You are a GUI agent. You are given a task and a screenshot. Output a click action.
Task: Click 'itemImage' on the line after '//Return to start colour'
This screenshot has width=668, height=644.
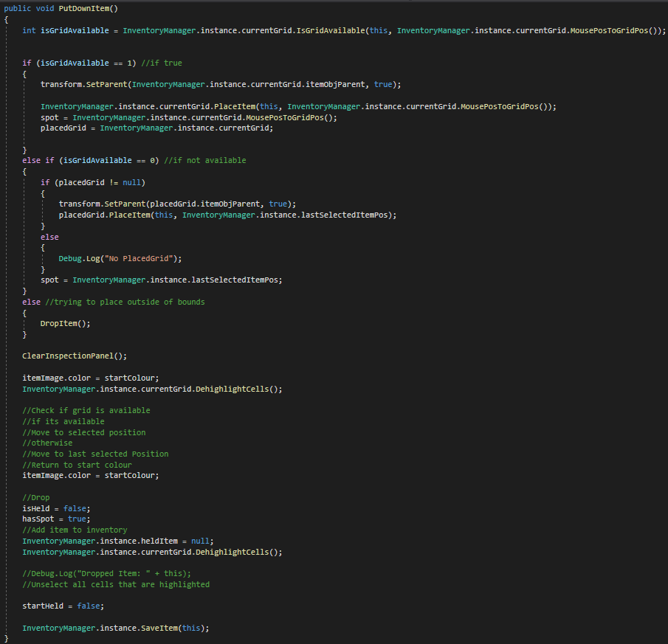(43, 476)
